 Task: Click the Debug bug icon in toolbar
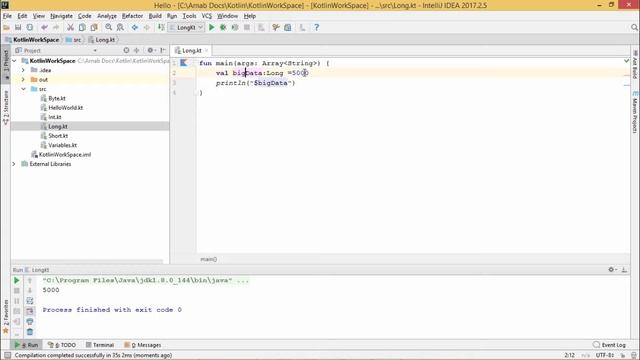[x=223, y=27]
